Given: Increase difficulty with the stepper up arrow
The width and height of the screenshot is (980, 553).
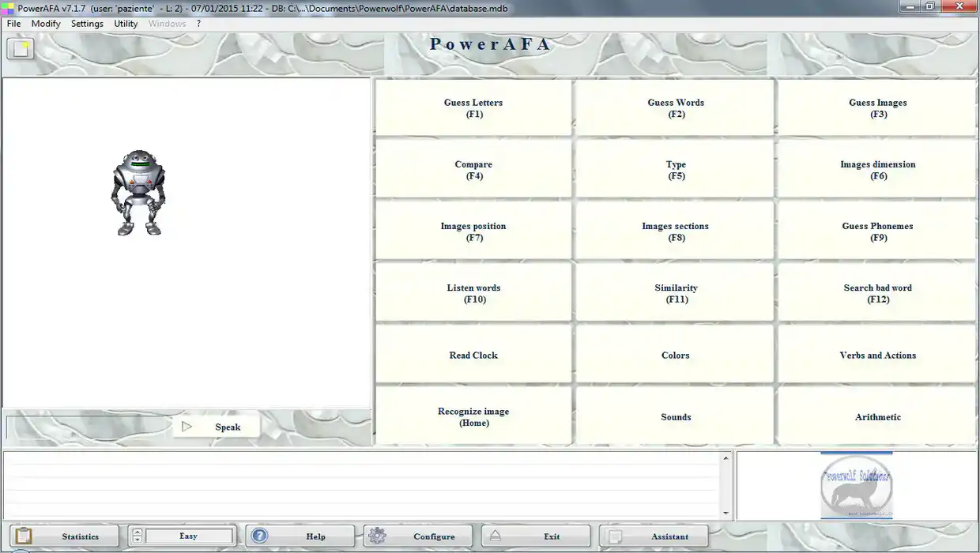Looking at the screenshot, I should [138, 532].
